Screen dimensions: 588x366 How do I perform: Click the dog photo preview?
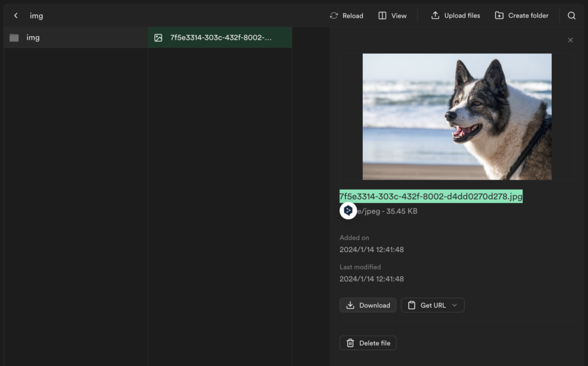(457, 117)
